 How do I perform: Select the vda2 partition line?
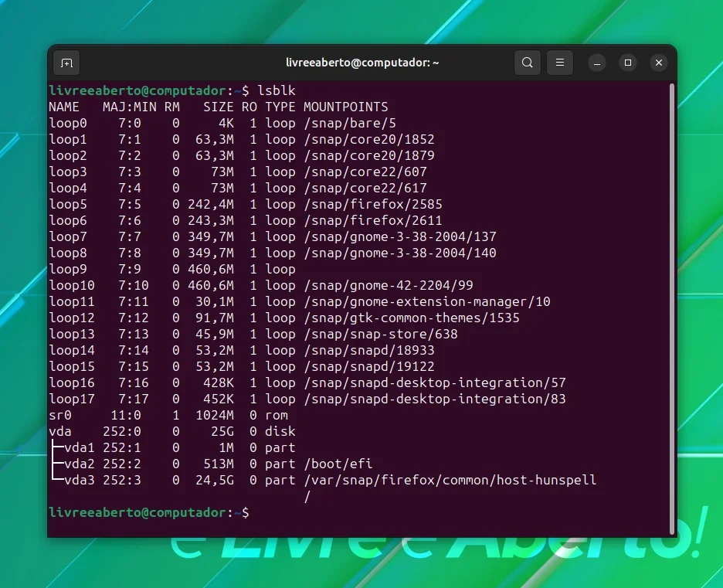tap(210, 464)
